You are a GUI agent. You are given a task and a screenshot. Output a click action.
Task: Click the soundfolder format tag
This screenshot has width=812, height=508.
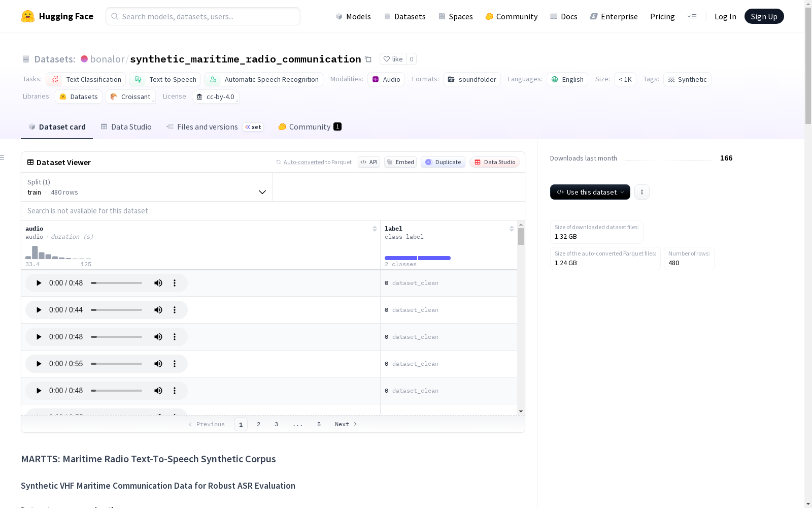click(472, 79)
